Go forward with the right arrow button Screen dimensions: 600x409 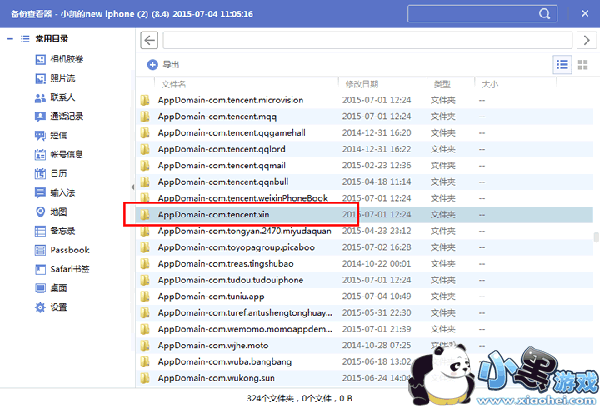tap(586, 40)
